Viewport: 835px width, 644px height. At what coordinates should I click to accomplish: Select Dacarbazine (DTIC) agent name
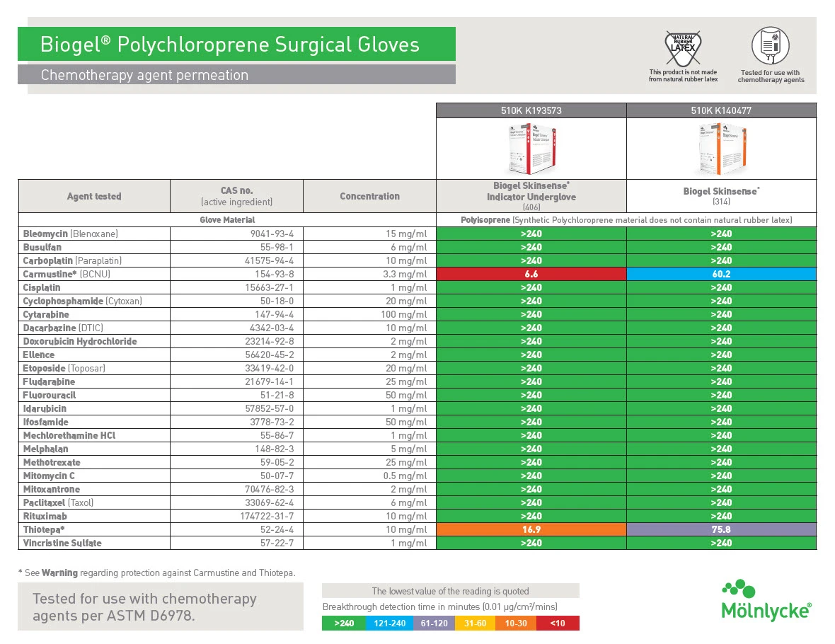[63, 328]
